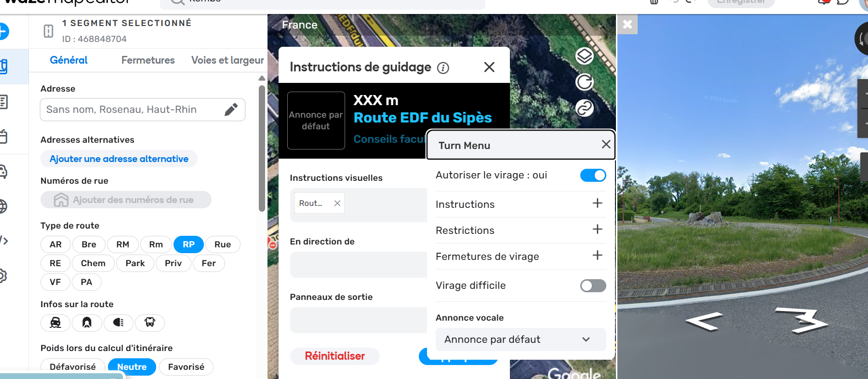Enable the Virage difficile switch
The height and width of the screenshot is (379, 868).
[x=593, y=286]
